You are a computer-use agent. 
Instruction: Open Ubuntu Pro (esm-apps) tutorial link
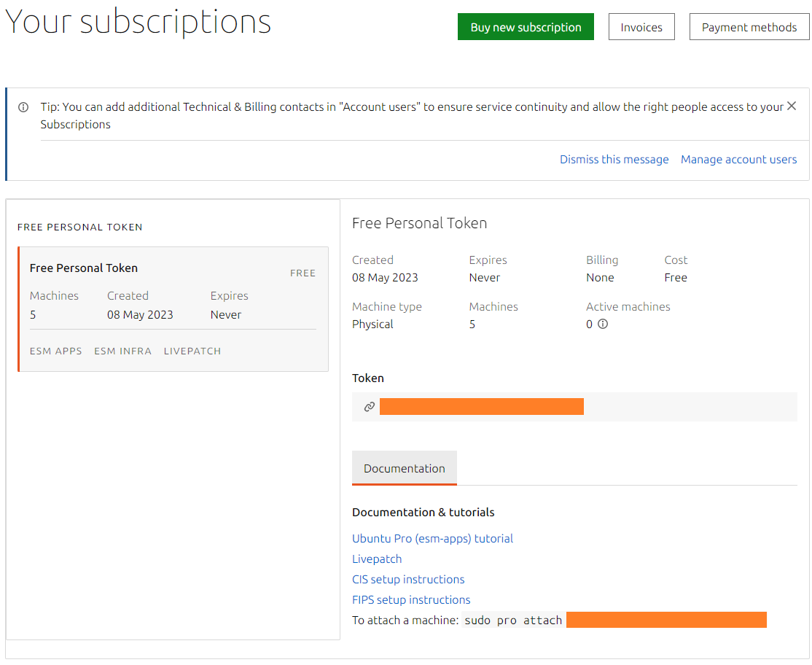pyautogui.click(x=432, y=539)
